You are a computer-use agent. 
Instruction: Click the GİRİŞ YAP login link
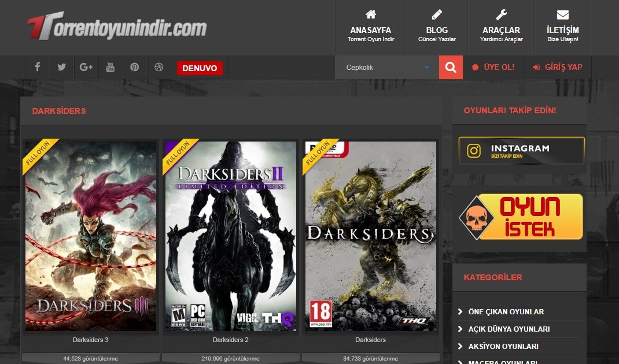click(558, 67)
